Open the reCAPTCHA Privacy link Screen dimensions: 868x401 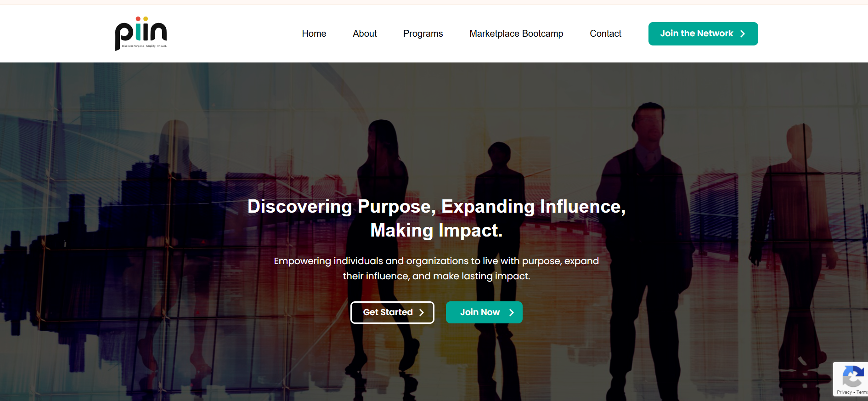[x=844, y=392]
